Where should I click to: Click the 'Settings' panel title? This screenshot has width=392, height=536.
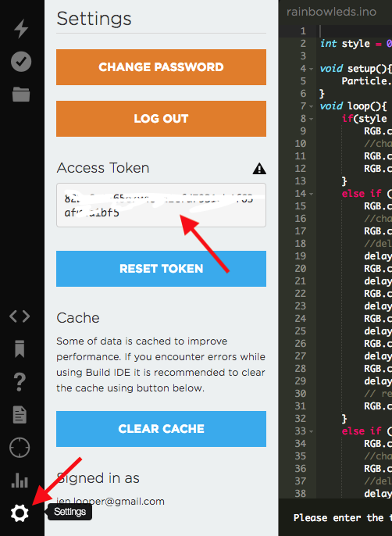tap(94, 19)
